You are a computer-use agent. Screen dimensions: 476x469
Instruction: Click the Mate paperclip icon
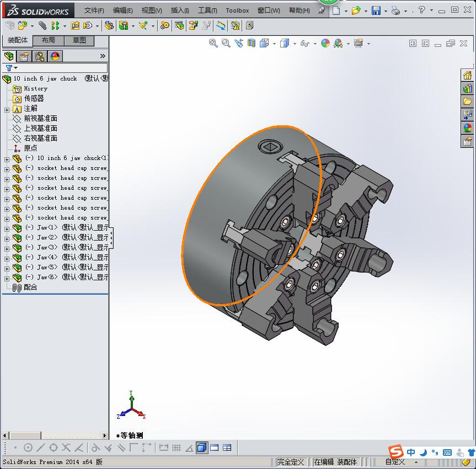43,25
